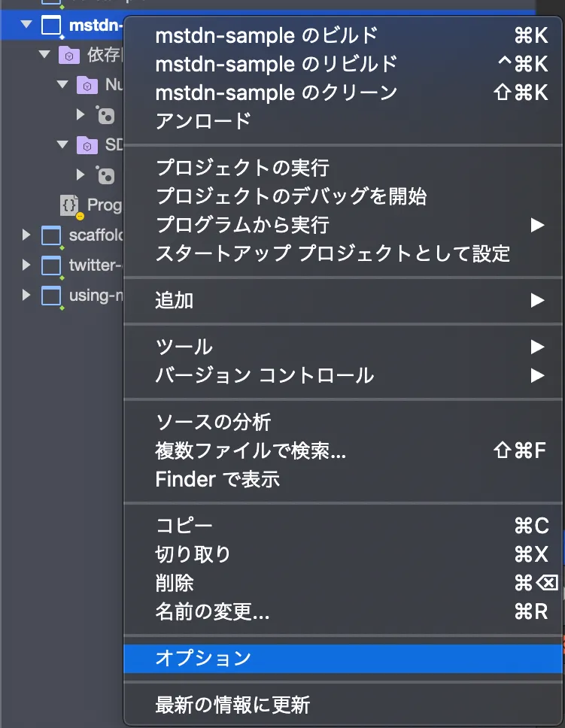The width and height of the screenshot is (565, 728).
Task: Click the using-n project icon
Action: coord(50,296)
